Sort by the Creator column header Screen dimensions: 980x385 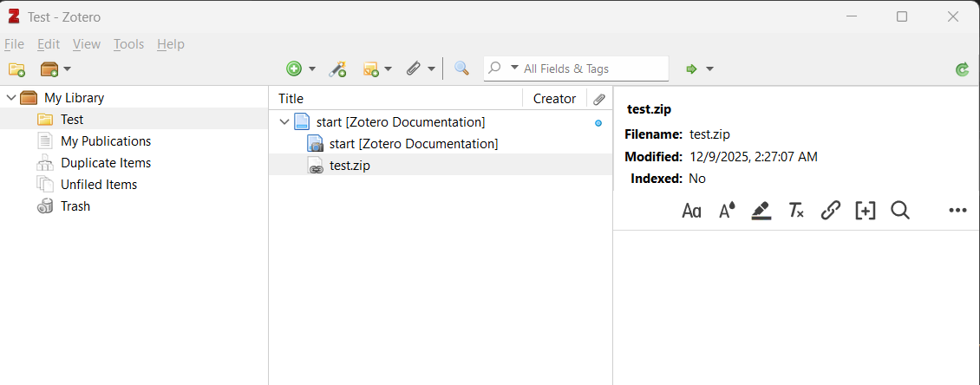point(554,98)
